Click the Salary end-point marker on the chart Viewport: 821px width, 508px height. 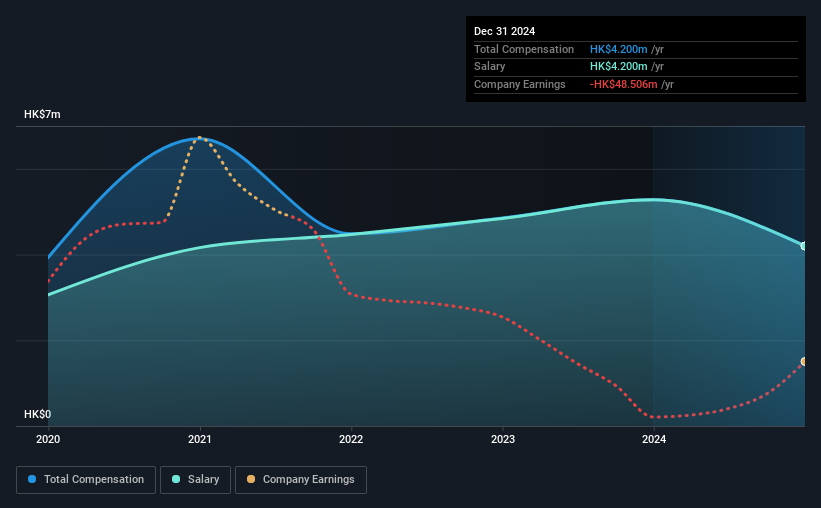click(804, 246)
